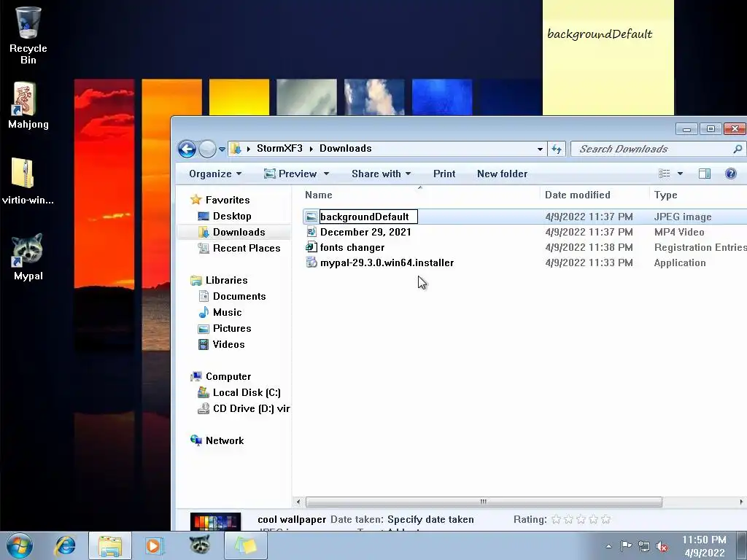Set rating to one star
This screenshot has height=560, width=747.
tap(556, 519)
